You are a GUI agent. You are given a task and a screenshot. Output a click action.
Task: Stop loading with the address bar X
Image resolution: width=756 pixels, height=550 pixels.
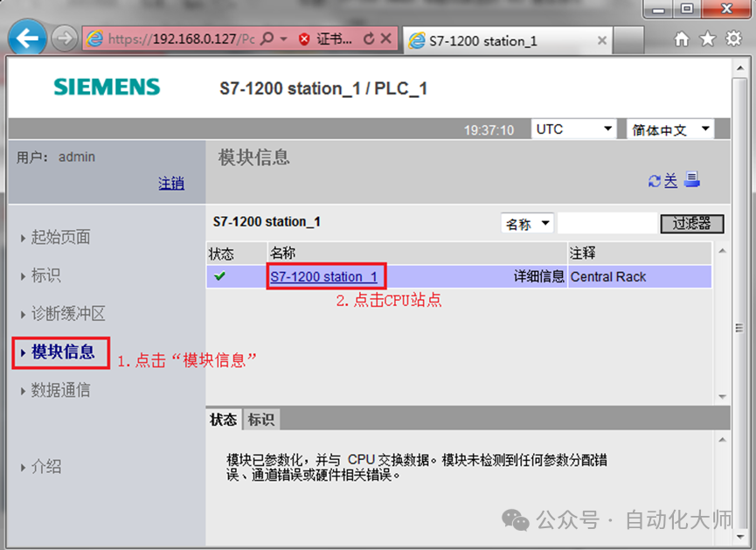click(x=386, y=38)
